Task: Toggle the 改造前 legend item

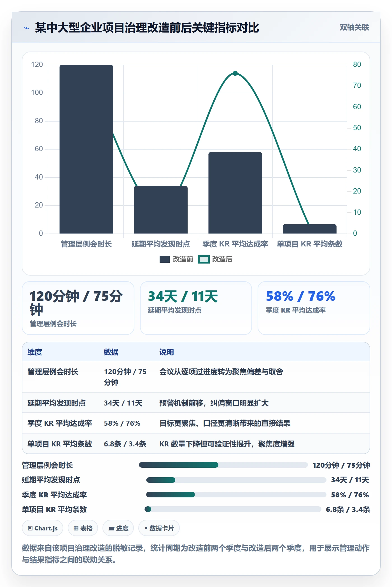Action: 176,259
